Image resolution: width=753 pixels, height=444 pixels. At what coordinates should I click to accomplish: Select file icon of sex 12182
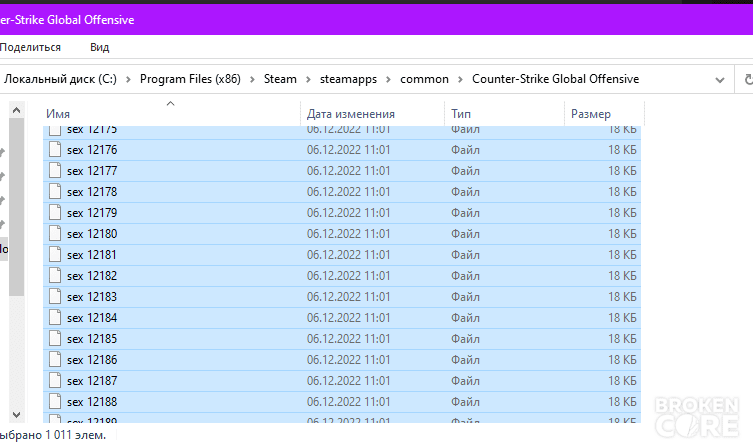[55, 276]
